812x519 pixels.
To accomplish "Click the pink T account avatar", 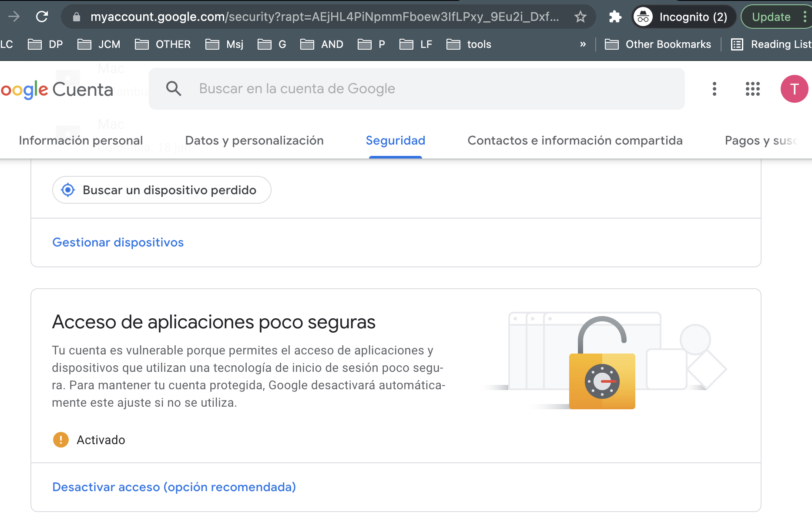I will point(794,89).
